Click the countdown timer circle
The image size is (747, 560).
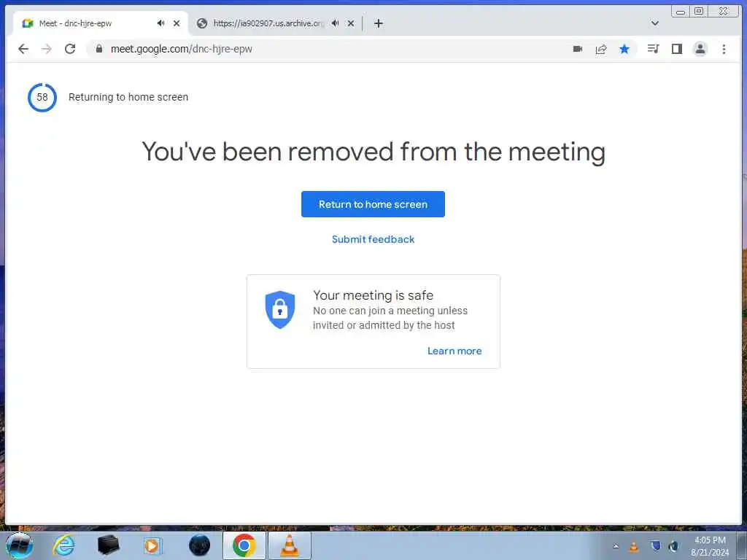point(42,98)
